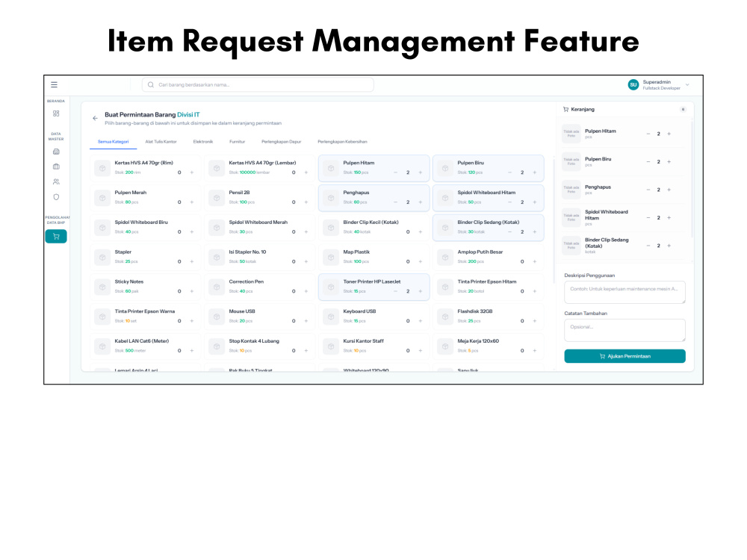The height and width of the screenshot is (560, 747).
Task: Add one Spidol Whiteboard Merah
Action: click(x=306, y=232)
